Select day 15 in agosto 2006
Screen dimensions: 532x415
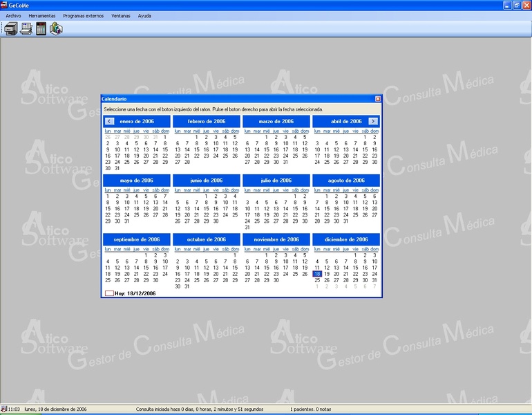coord(327,208)
